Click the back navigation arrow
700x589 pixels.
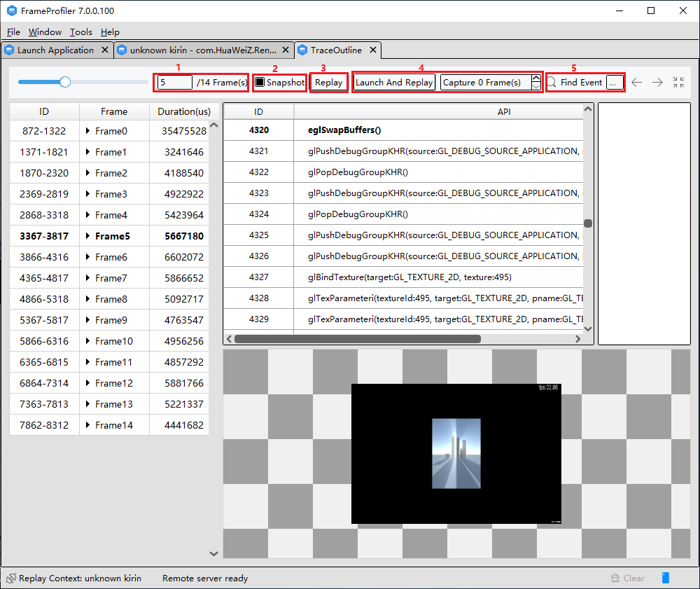[x=636, y=82]
